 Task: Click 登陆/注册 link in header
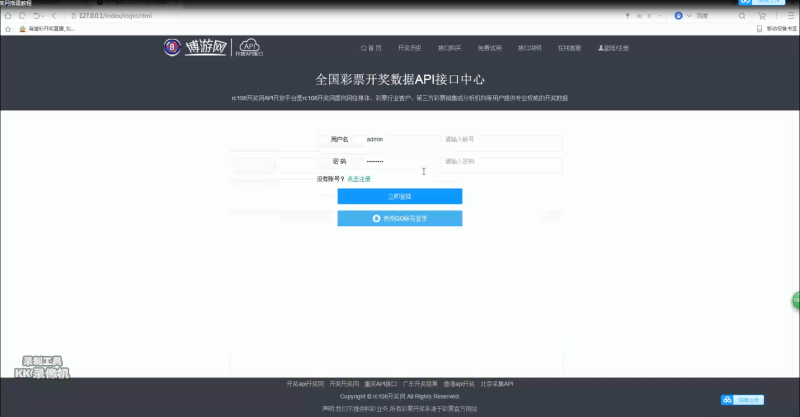click(x=613, y=48)
